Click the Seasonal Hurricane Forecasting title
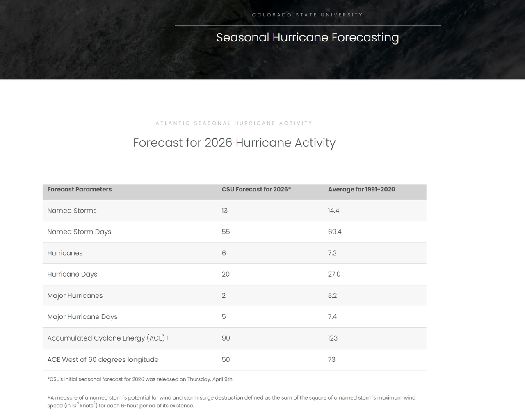 308,37
